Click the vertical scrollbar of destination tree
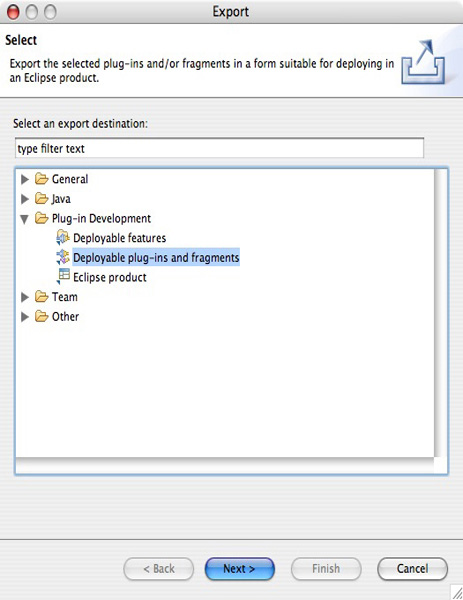 pyautogui.click(x=441, y=313)
